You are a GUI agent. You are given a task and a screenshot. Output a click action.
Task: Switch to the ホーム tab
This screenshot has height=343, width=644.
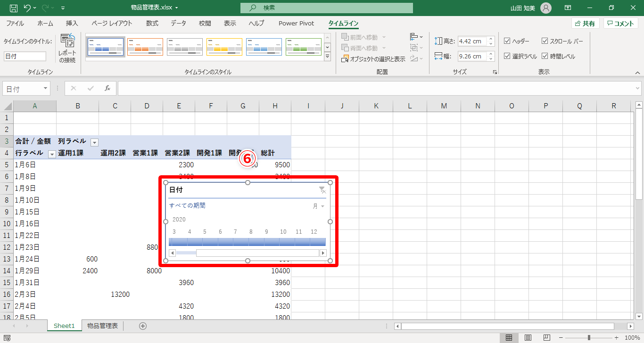coord(45,24)
